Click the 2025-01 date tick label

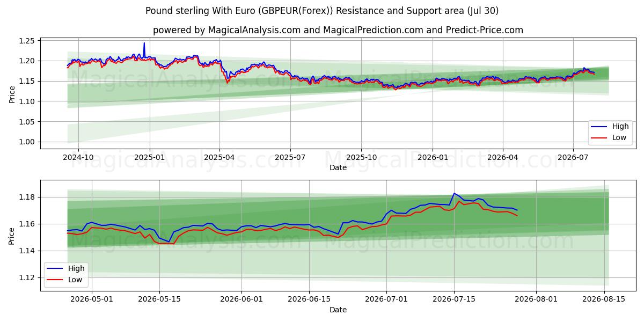149,157
